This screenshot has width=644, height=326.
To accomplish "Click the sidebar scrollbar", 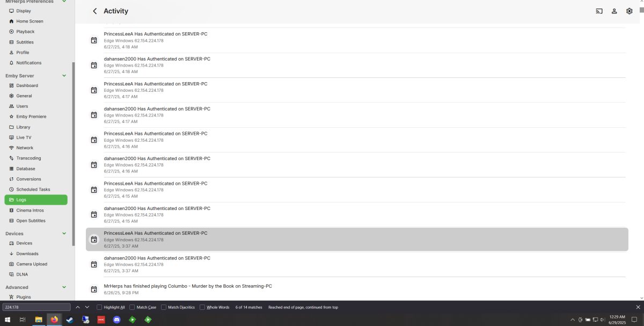I will pyautogui.click(x=74, y=154).
